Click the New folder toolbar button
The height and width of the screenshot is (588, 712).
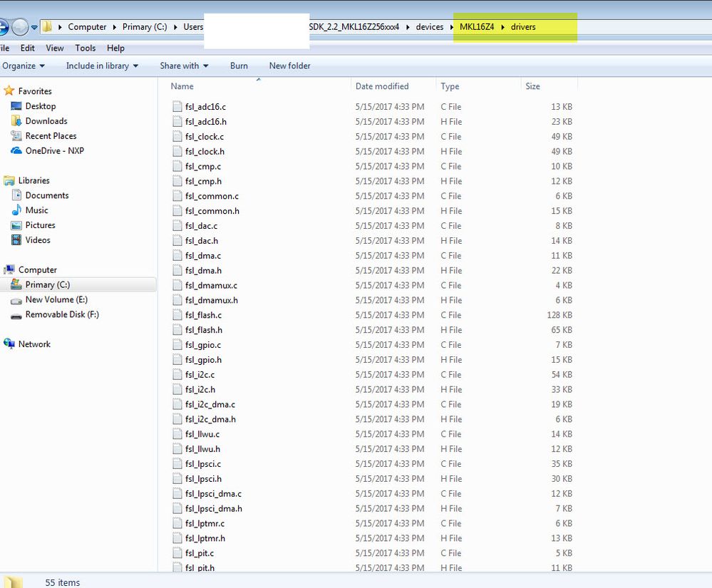tap(289, 66)
